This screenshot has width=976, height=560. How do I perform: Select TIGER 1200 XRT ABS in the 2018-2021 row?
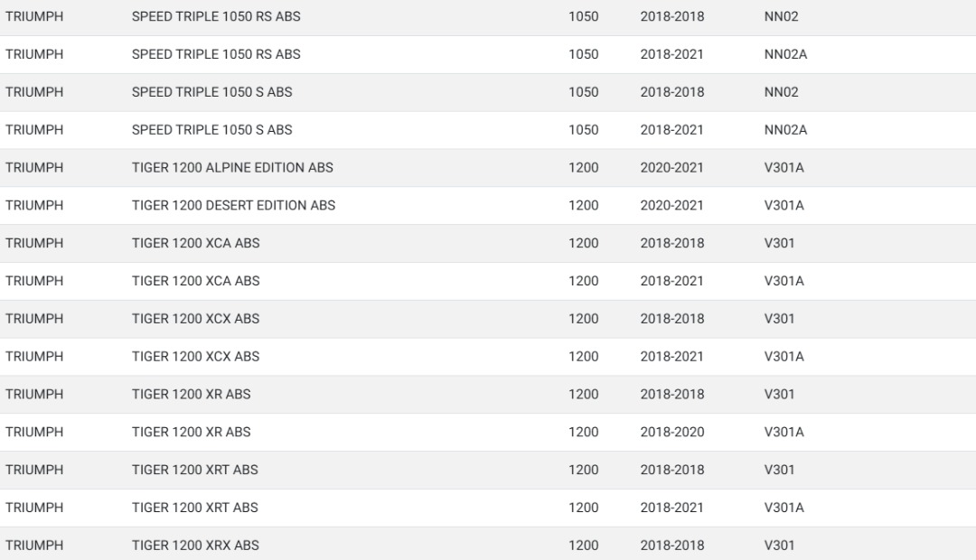(195, 508)
